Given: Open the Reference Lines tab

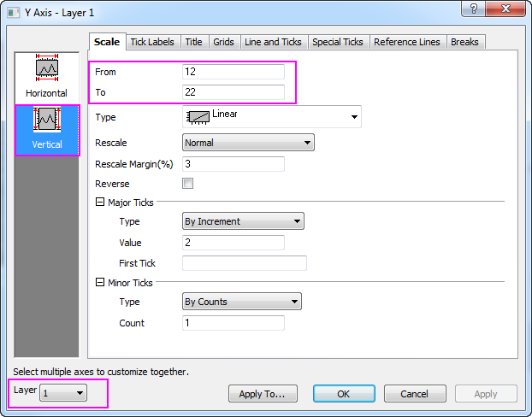Looking at the screenshot, I should [405, 42].
